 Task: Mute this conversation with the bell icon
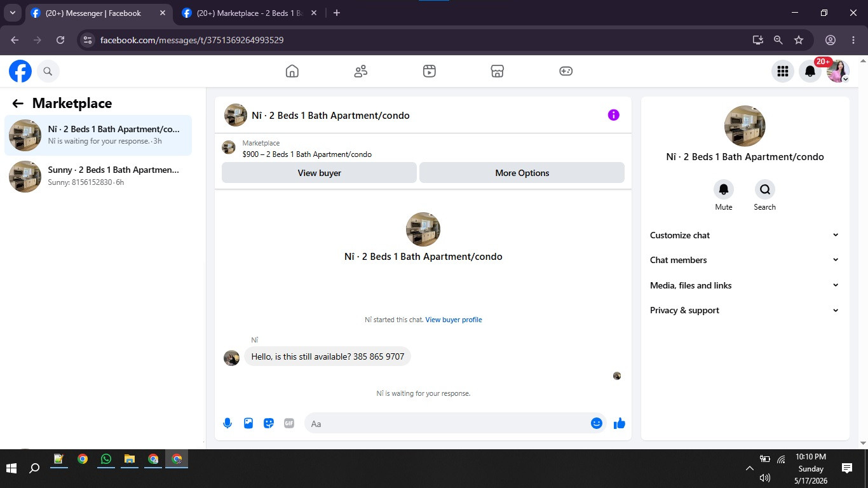(724, 189)
